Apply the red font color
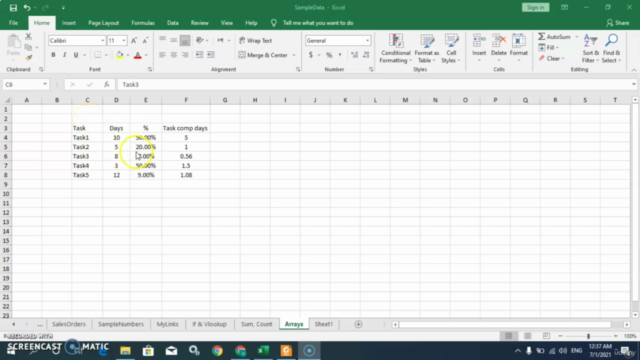 [138, 55]
